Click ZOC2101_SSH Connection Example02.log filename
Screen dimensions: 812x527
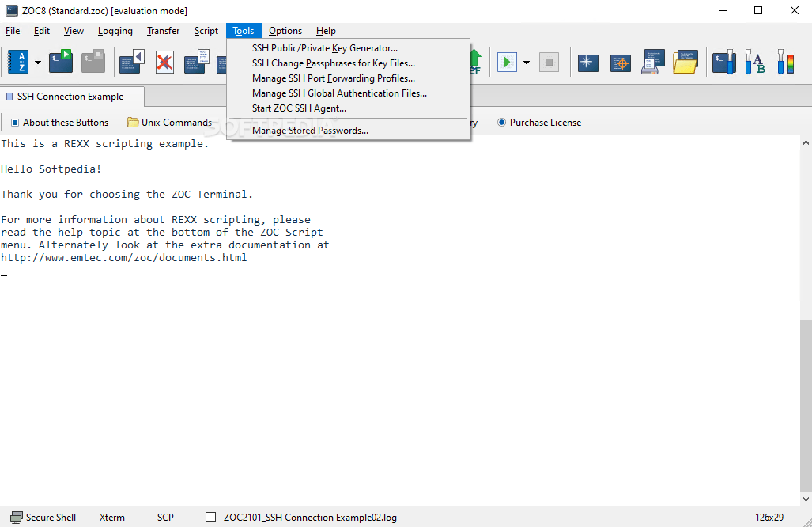coord(310,518)
